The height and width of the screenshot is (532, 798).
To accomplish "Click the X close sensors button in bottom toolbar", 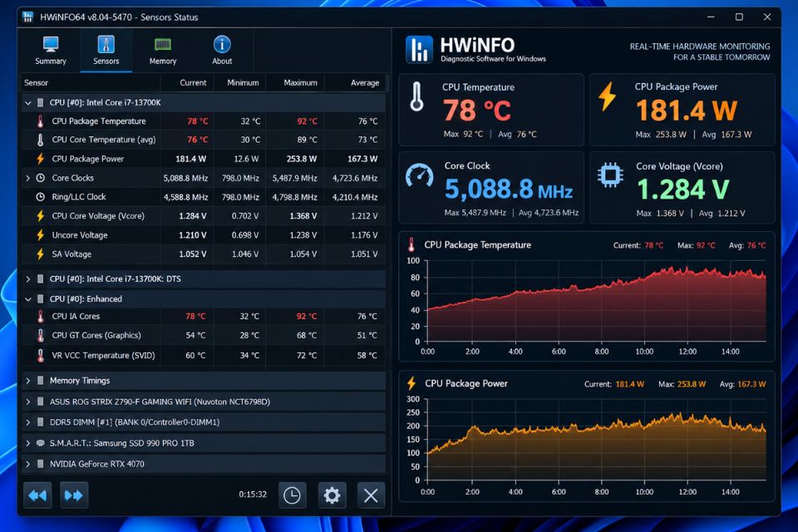I will (371, 495).
